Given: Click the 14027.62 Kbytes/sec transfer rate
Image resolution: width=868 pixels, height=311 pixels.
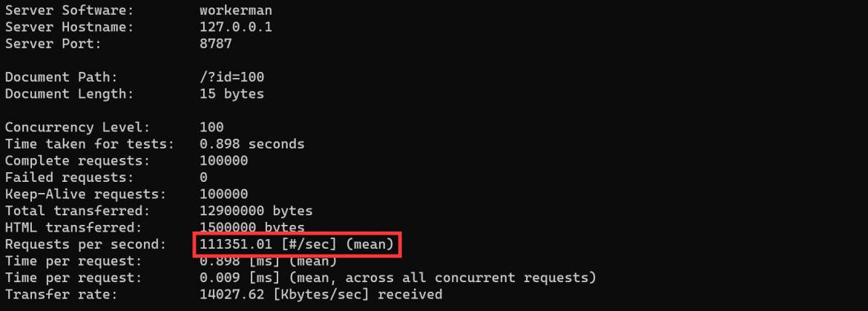Looking at the screenshot, I should 320,295.
